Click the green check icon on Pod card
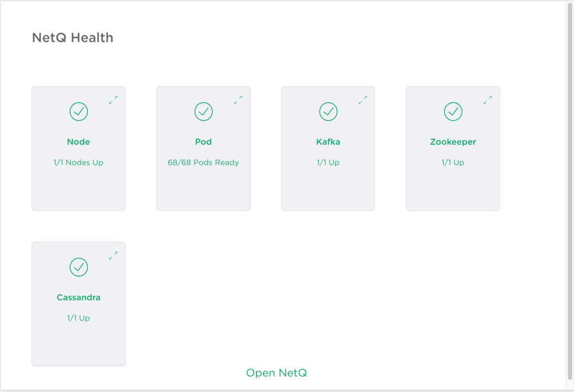 203,112
